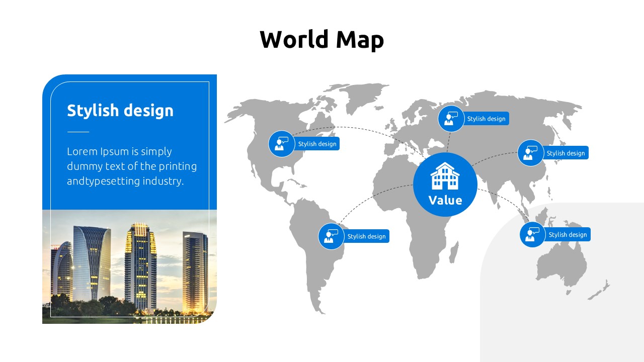Click the building icon in center circle
Screen dimensions: 644x362
point(445,176)
